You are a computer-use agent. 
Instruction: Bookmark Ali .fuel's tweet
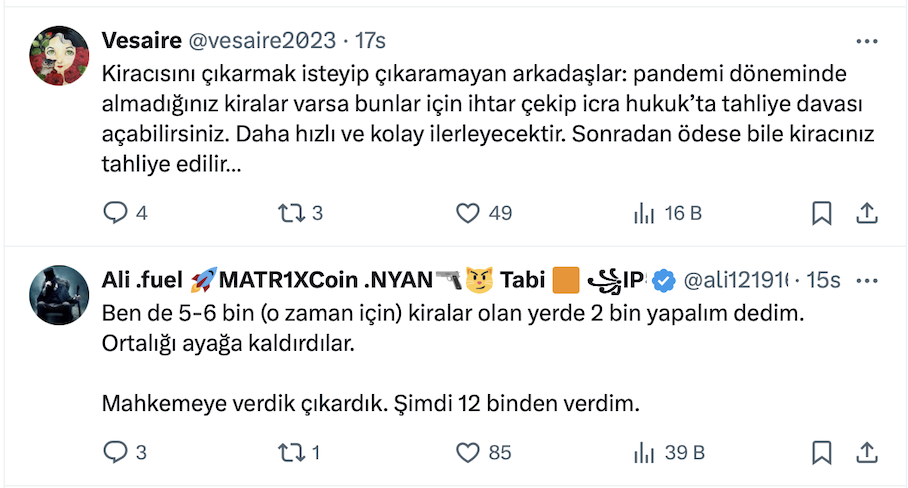point(821,453)
